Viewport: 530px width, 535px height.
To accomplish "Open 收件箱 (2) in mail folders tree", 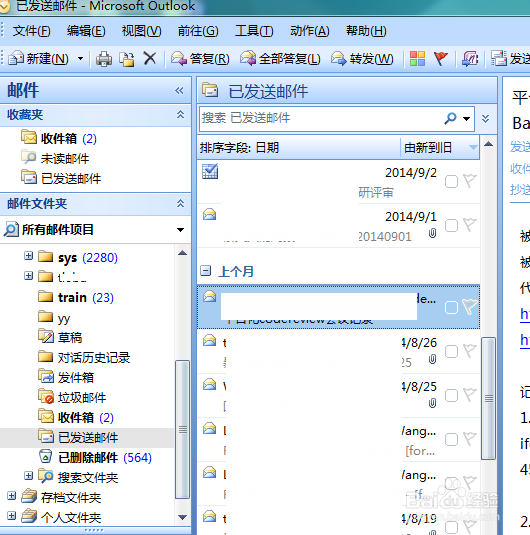I will tap(76, 417).
